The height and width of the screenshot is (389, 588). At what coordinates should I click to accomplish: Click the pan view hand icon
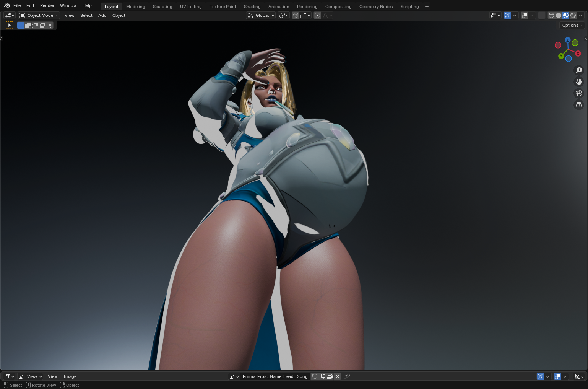click(x=579, y=82)
